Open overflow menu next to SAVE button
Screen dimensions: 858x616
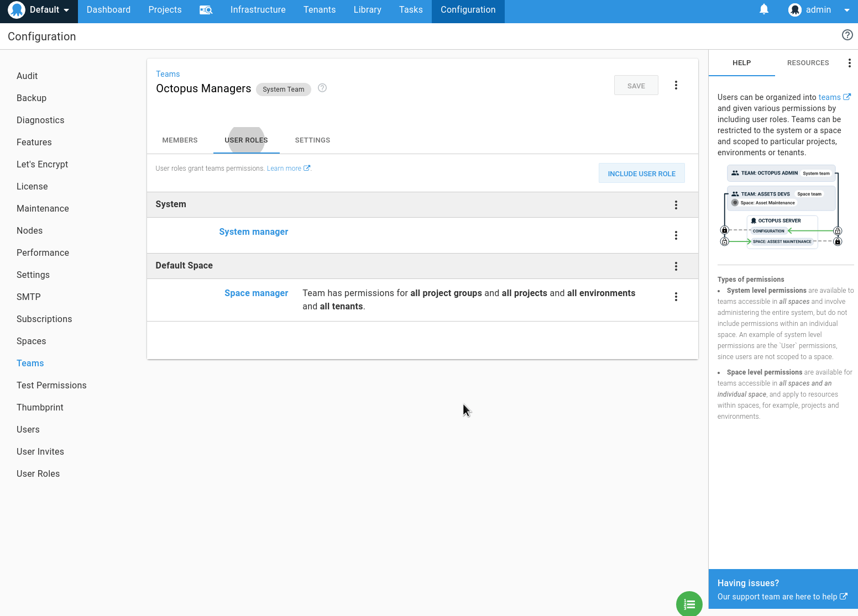tap(676, 85)
